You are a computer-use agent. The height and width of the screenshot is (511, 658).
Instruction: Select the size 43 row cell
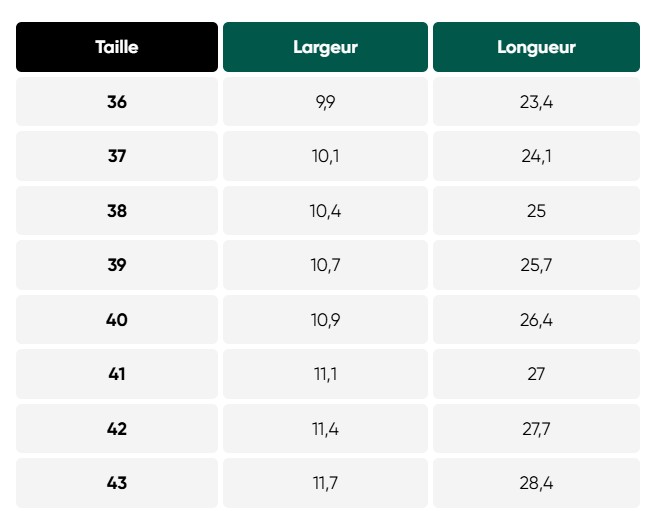[117, 483]
